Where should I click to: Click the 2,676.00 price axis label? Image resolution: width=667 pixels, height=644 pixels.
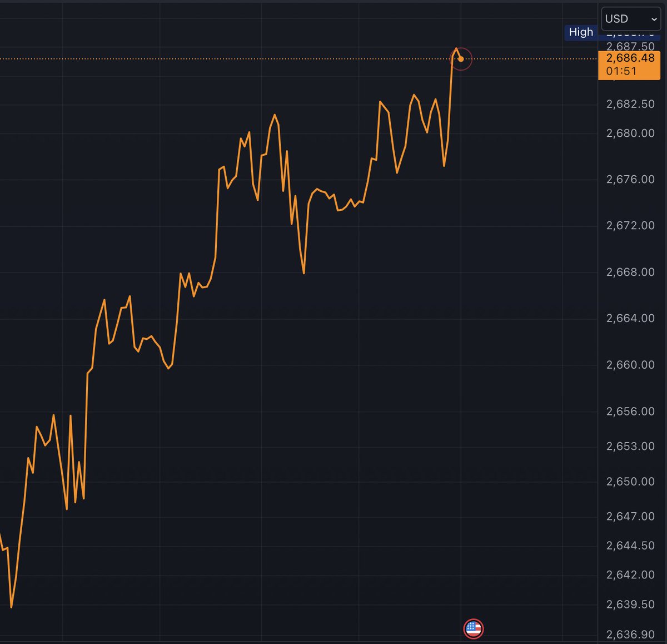[630, 179]
